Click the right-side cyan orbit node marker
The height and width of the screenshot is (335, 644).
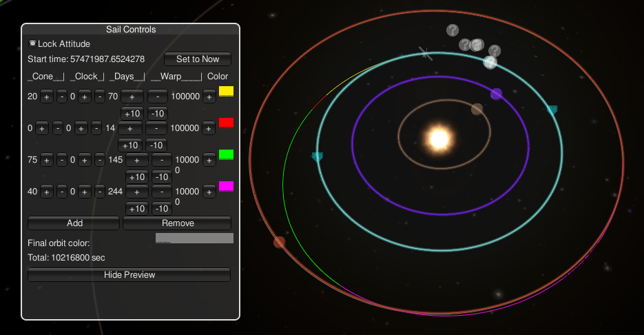pyautogui.click(x=552, y=110)
